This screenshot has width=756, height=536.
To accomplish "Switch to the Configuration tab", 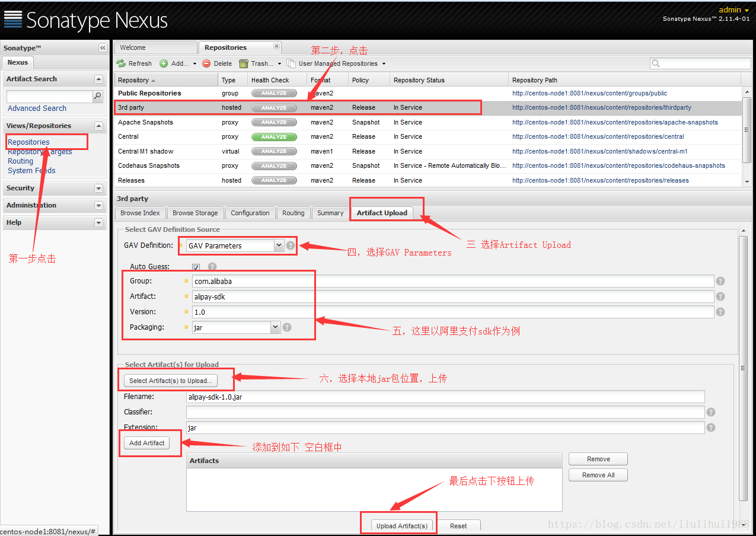I will point(250,213).
